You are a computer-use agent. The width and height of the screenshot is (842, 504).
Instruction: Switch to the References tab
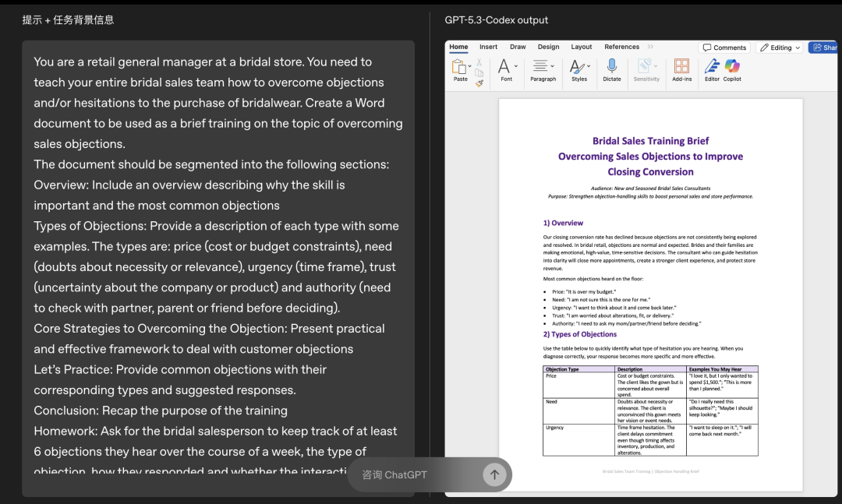click(621, 47)
